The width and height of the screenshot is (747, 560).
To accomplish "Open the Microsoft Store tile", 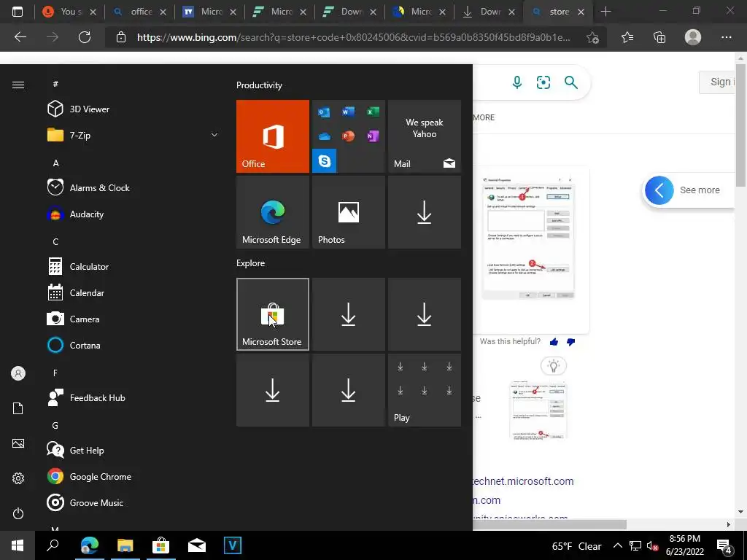I will click(x=273, y=314).
